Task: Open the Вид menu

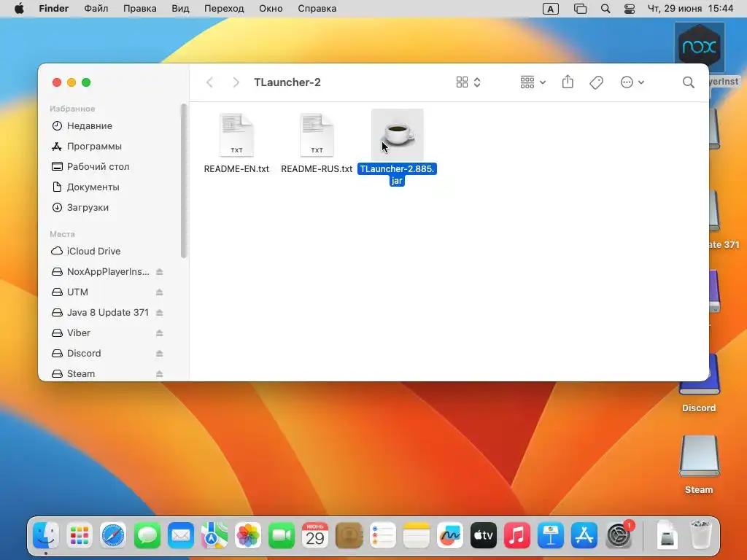Action: 180,9
